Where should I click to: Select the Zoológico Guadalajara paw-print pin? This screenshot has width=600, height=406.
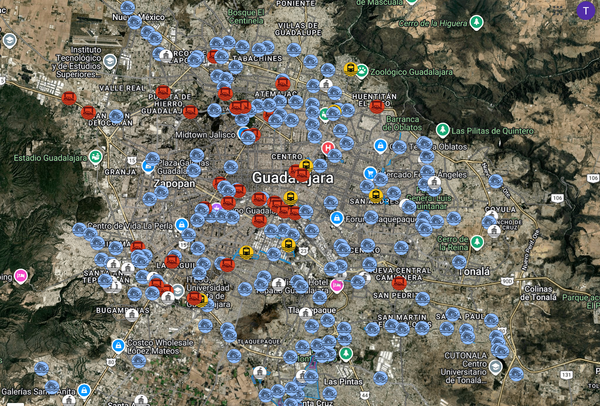(x=362, y=71)
